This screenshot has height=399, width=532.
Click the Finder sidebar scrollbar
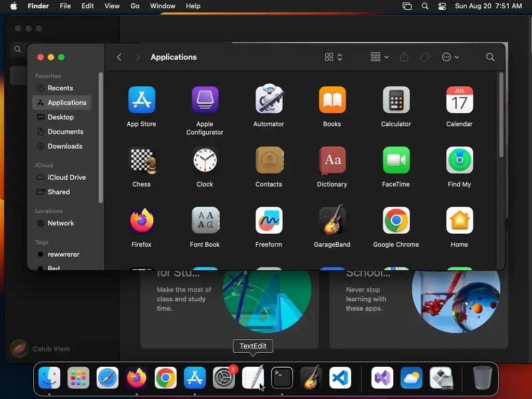pos(101,138)
